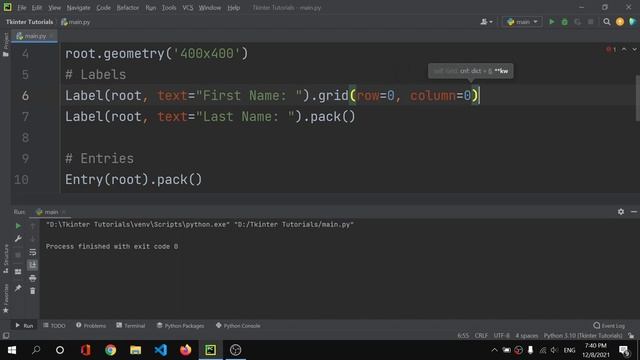Open the Code menu
Viewport: 640px width, 360px height.
point(103,8)
